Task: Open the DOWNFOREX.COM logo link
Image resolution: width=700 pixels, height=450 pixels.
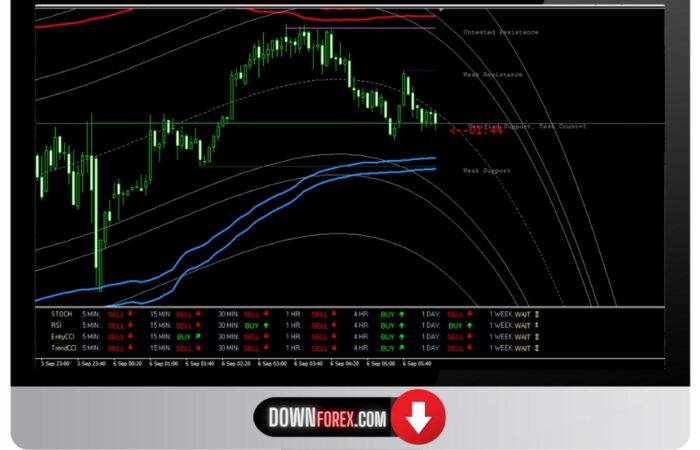Action: coord(327,419)
